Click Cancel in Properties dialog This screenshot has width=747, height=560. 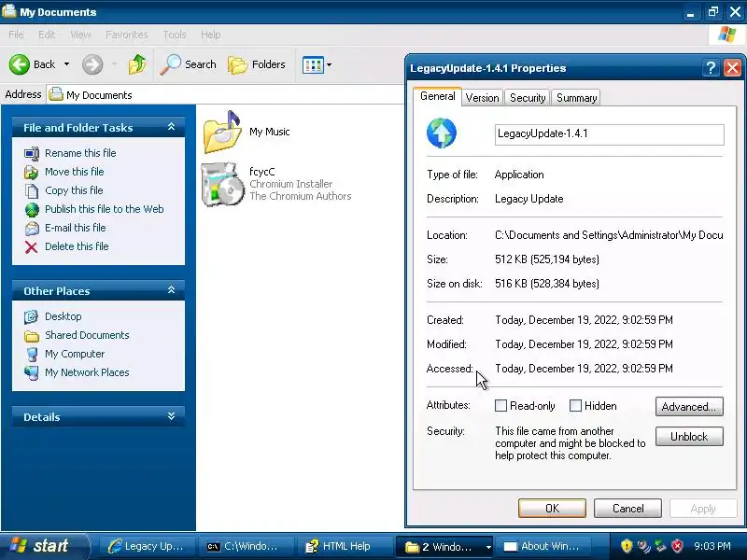tap(627, 509)
